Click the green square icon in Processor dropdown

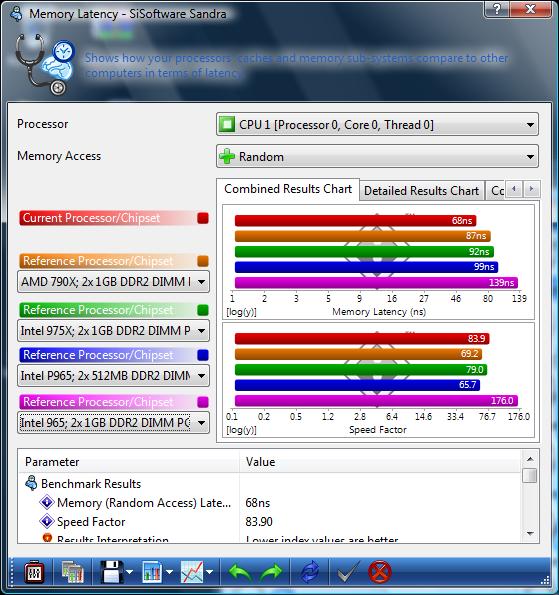point(227,124)
